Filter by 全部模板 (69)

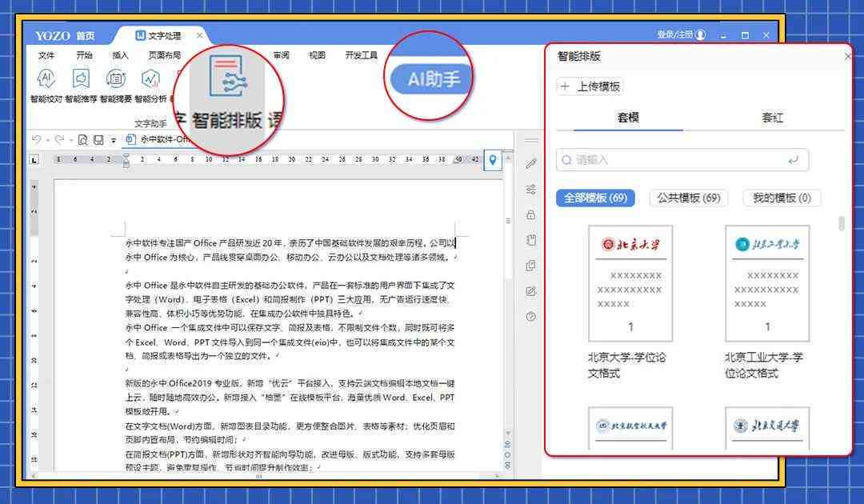pos(595,198)
